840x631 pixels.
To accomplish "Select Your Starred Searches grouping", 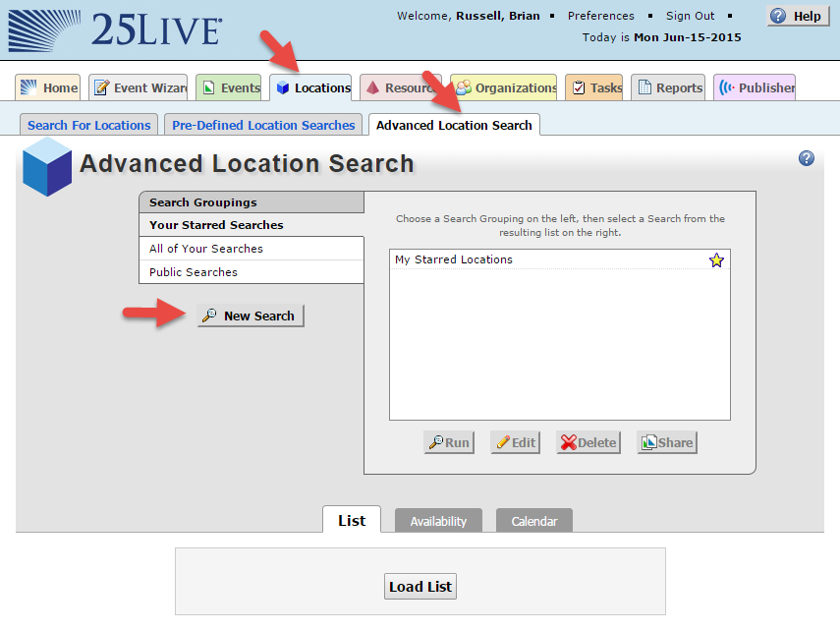I will [x=252, y=225].
